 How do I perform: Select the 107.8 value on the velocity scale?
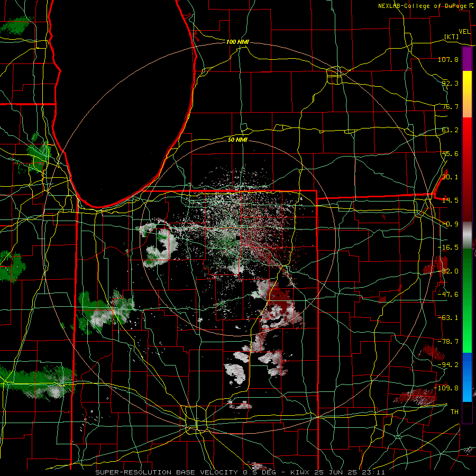(x=448, y=59)
